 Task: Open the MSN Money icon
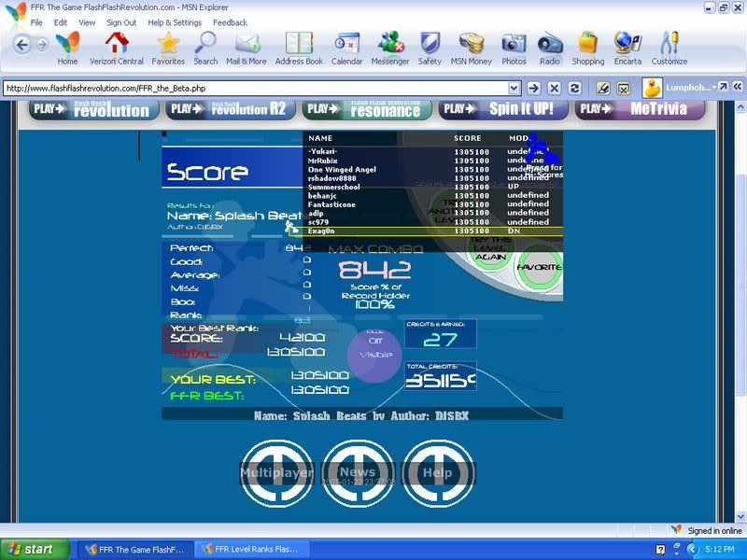coord(472,45)
